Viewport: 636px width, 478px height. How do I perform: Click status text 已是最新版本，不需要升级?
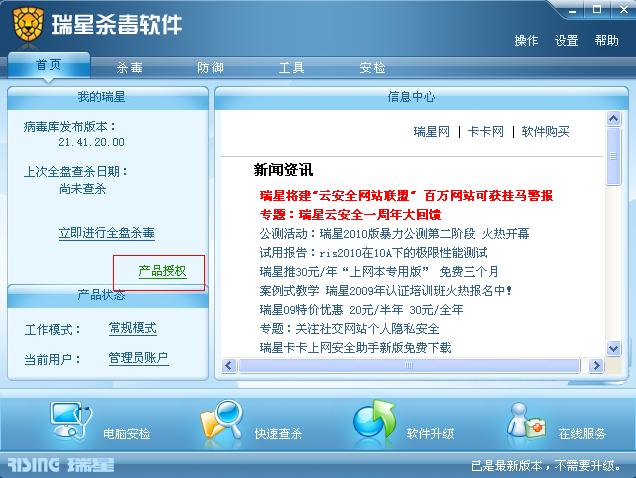click(546, 465)
